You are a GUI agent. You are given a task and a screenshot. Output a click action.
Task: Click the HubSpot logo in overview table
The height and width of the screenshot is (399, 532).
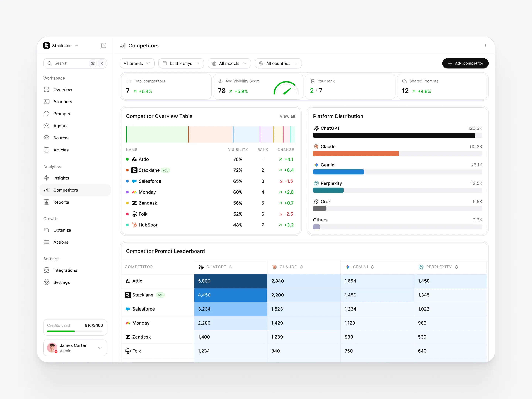click(134, 225)
